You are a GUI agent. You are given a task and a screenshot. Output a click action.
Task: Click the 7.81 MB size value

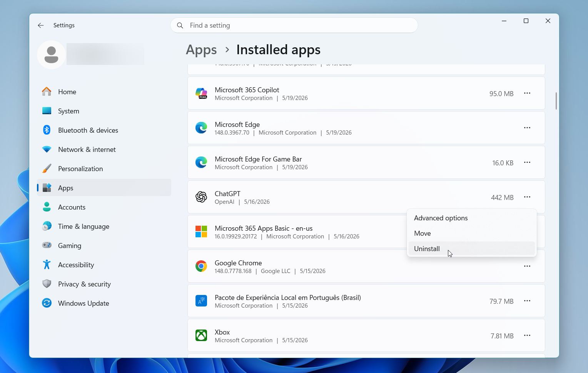point(502,336)
